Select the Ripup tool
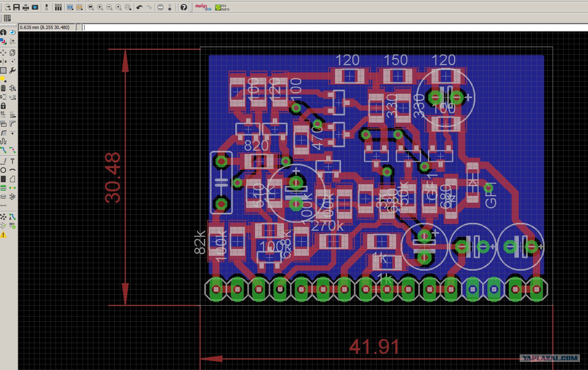 12,150
